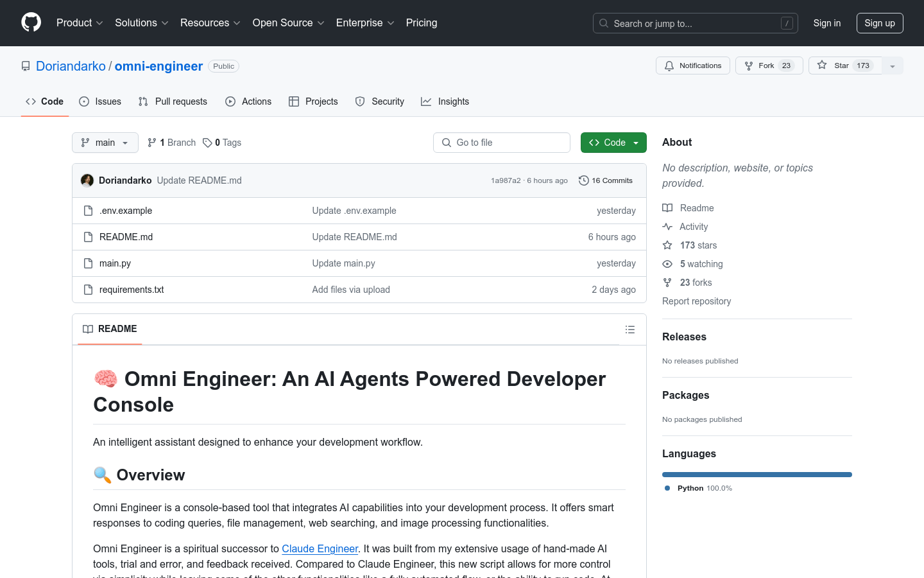924x578 pixels.
Task: Click the search icon in Go to file
Action: (x=447, y=143)
